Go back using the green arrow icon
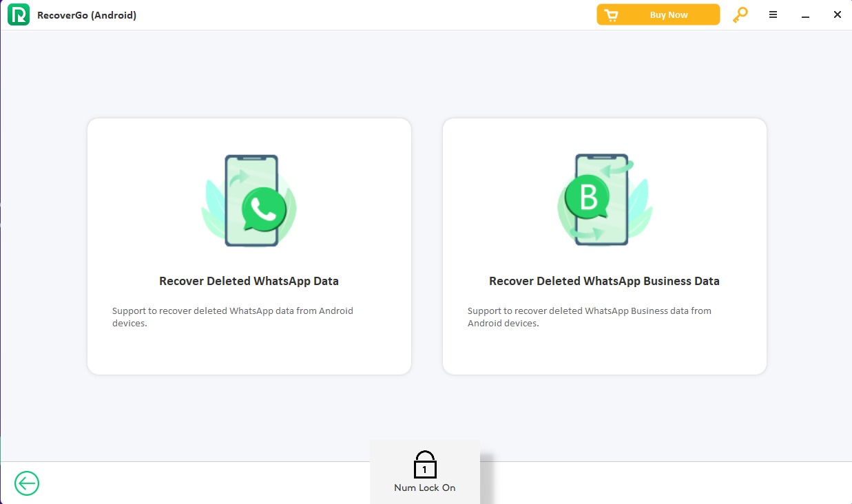 pos(27,483)
